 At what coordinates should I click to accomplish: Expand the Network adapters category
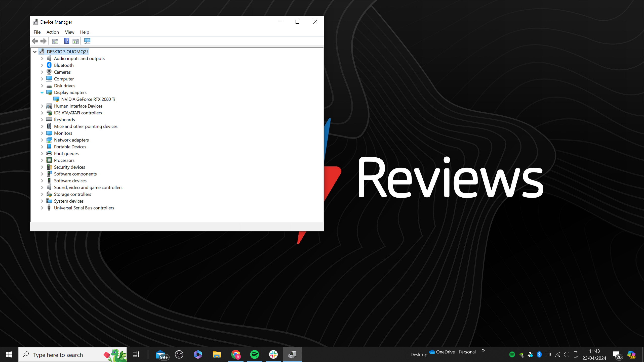(42, 140)
